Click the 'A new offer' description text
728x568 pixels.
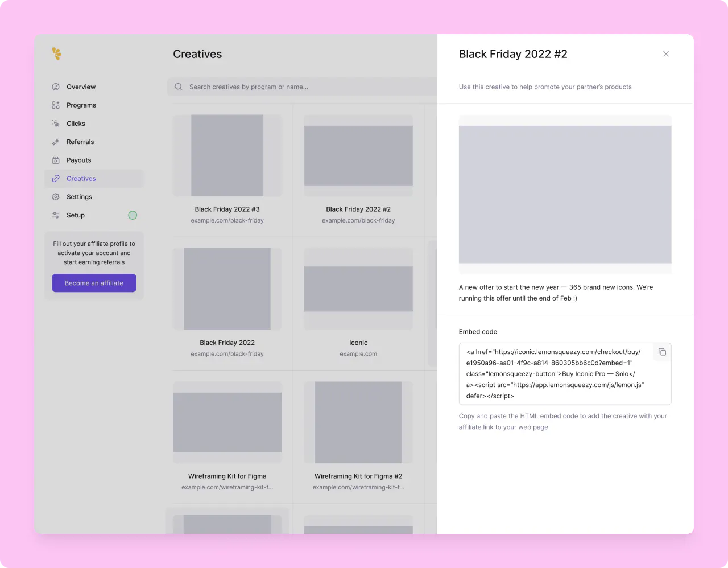coord(556,293)
